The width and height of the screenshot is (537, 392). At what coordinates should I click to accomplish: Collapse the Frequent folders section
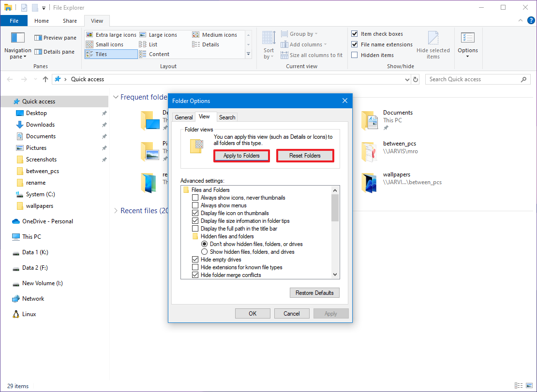pyautogui.click(x=116, y=97)
